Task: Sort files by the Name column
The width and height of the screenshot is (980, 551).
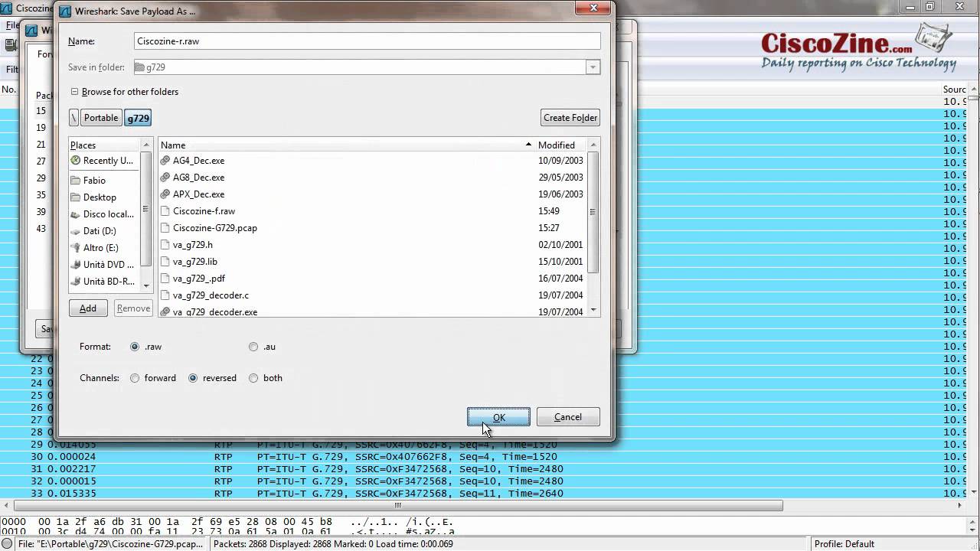Action: point(345,145)
